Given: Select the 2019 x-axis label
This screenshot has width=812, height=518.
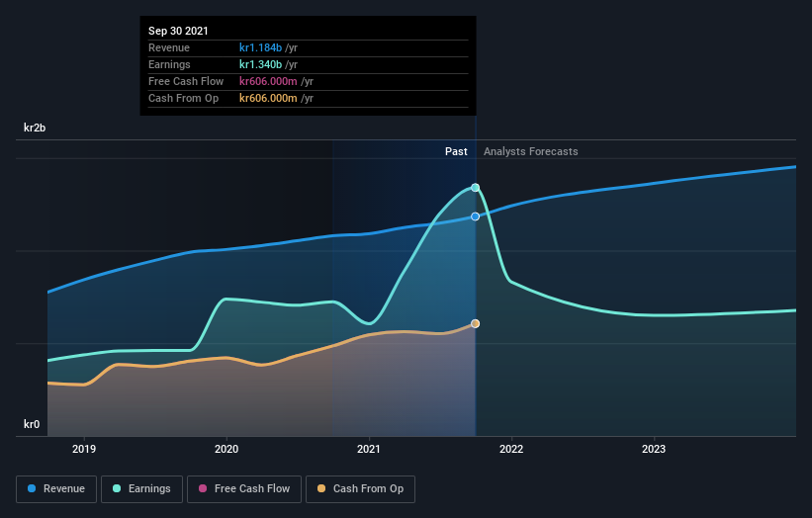Looking at the screenshot, I should point(84,449).
